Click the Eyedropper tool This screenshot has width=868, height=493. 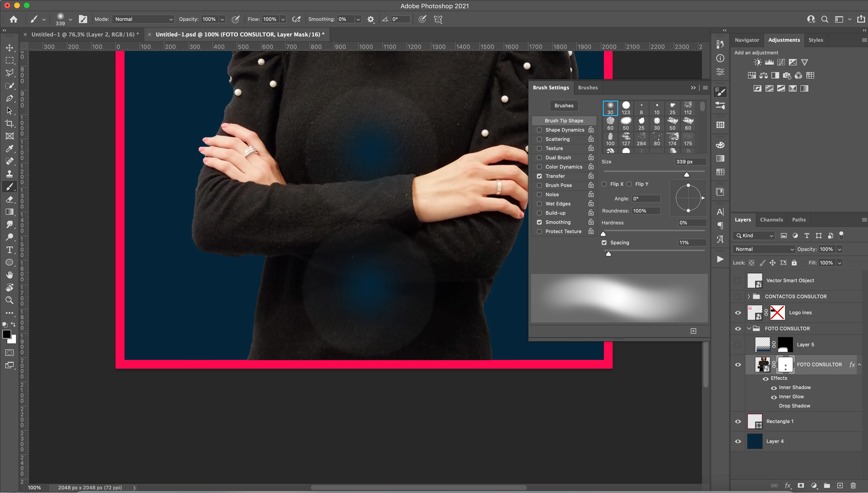(x=9, y=149)
